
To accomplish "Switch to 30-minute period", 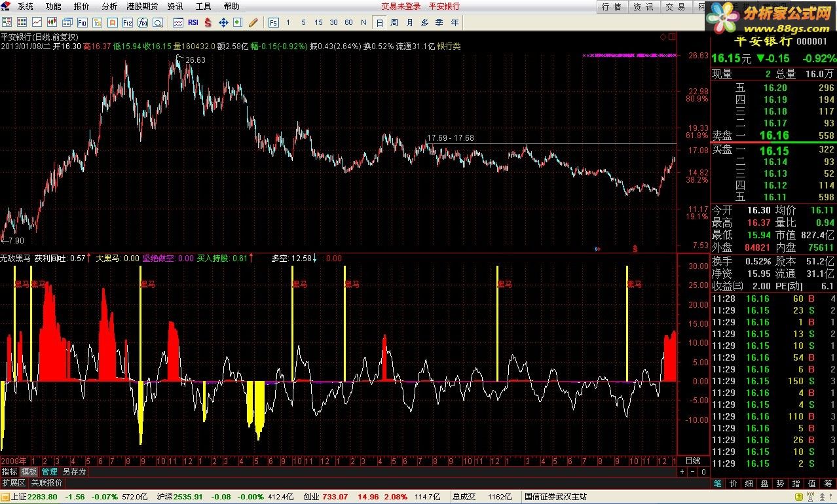I will [x=333, y=22].
